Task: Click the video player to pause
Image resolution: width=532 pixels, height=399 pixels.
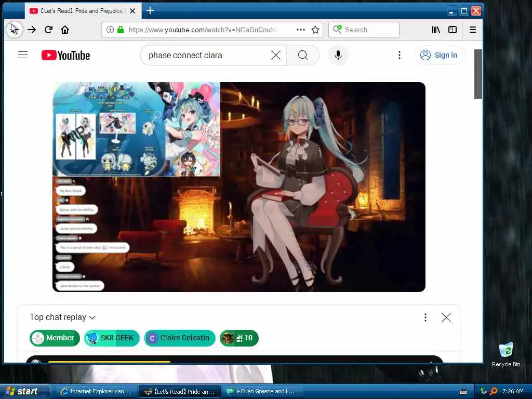Action: [x=239, y=187]
